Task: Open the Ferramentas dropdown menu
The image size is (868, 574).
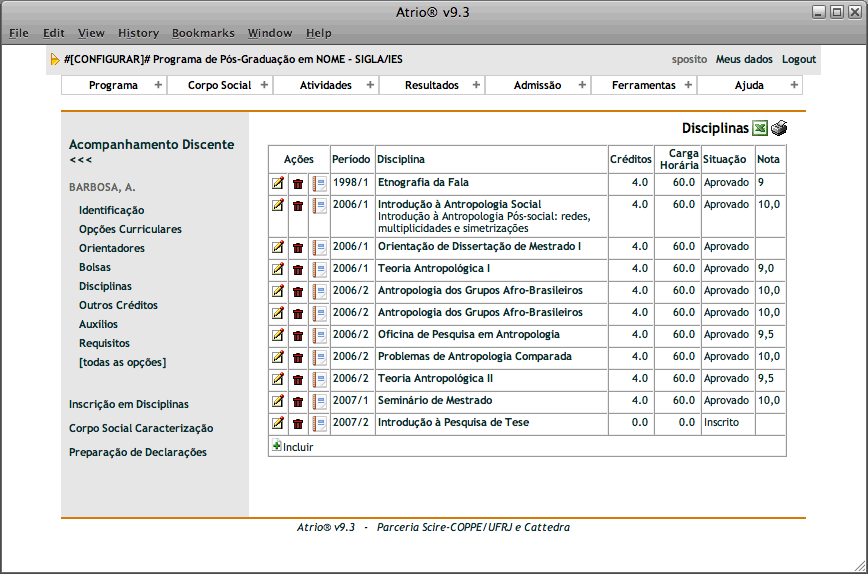Action: [644, 86]
